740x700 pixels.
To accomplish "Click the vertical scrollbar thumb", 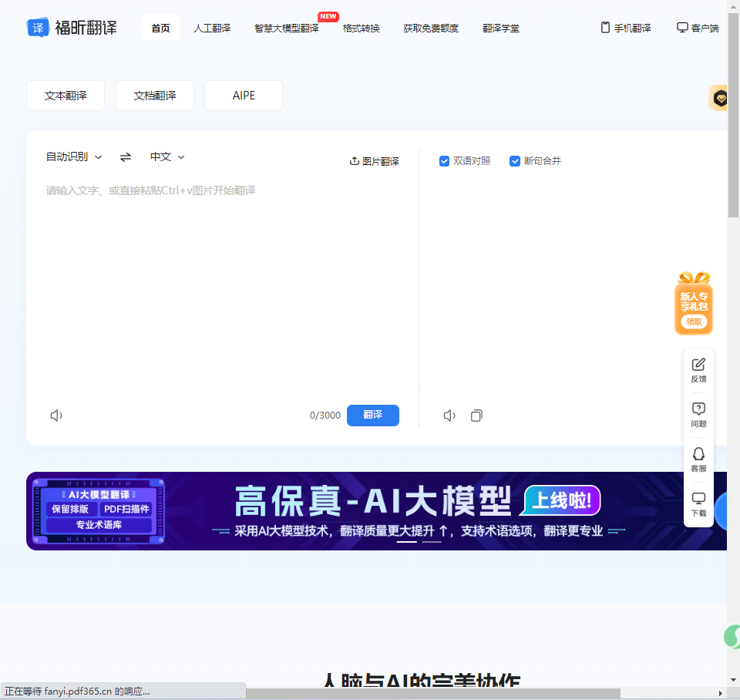I will coord(733,115).
